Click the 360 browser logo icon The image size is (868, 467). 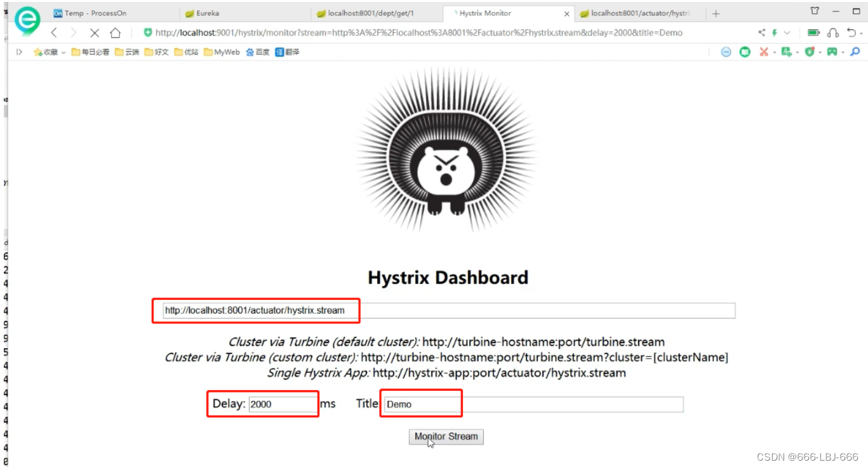(x=27, y=20)
